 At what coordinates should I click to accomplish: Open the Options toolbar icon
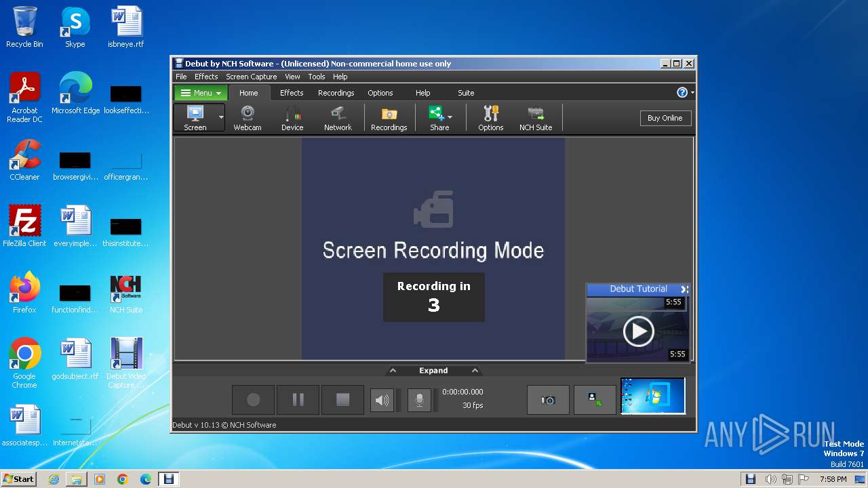coord(491,118)
